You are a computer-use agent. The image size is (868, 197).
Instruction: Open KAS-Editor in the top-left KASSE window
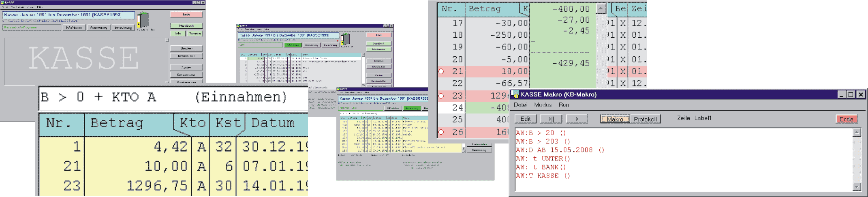pyautogui.click(x=74, y=28)
